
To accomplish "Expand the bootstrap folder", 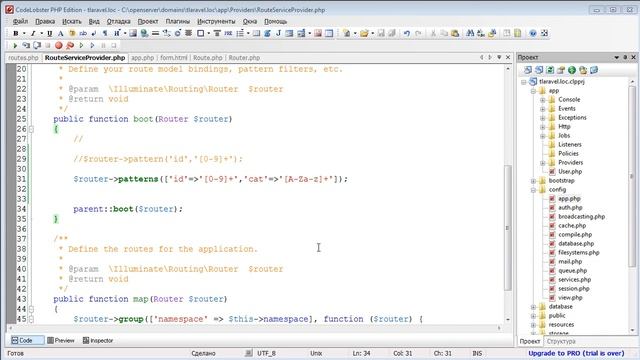I will tap(533, 181).
